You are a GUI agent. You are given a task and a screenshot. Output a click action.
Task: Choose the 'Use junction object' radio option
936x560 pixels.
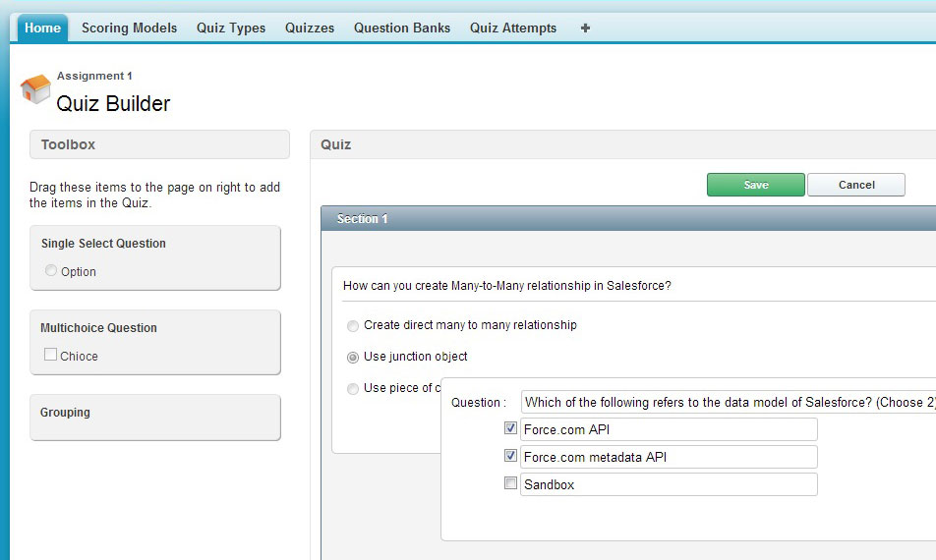tap(353, 358)
